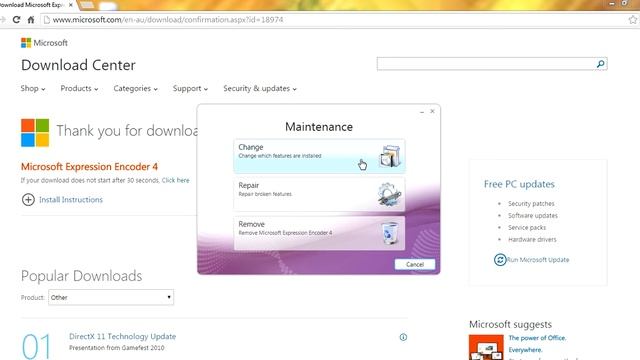The image size is (640, 360).
Task: Open the Support menu
Action: point(190,89)
